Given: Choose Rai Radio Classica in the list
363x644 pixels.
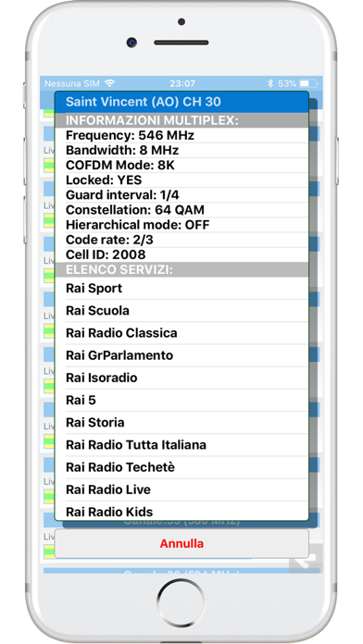Looking at the screenshot, I should click(x=181, y=333).
